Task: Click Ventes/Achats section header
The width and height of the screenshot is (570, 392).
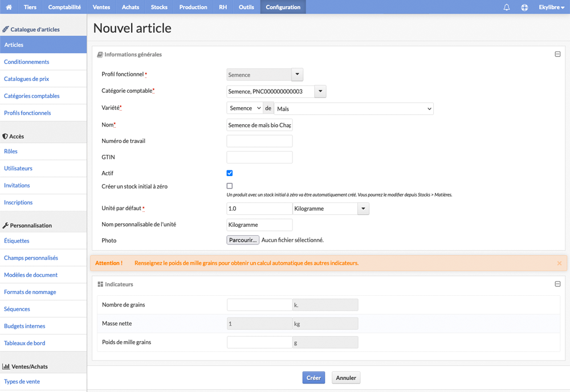Action: click(x=25, y=366)
